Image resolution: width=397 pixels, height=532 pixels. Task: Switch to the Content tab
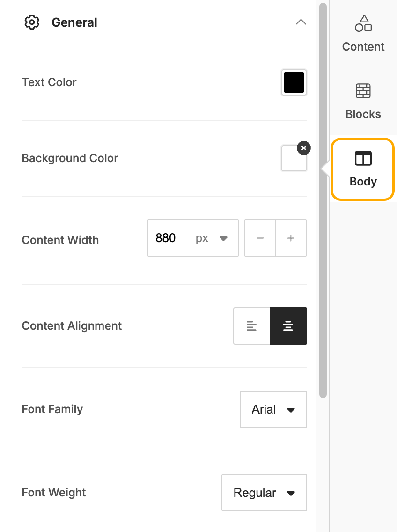click(x=363, y=46)
